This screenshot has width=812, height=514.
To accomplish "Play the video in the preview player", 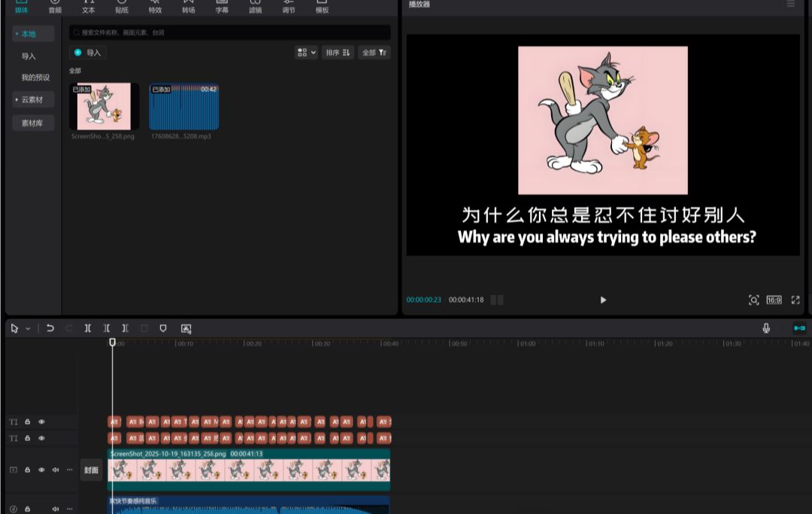I will pos(603,300).
